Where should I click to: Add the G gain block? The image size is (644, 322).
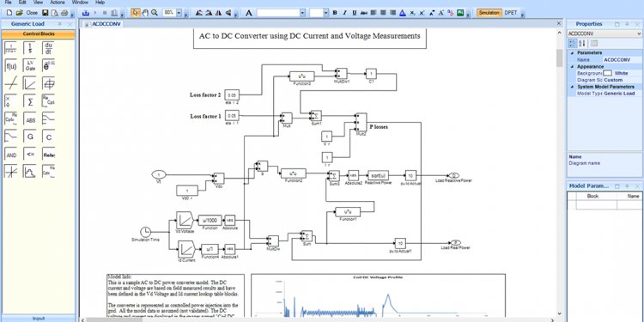(x=29, y=137)
